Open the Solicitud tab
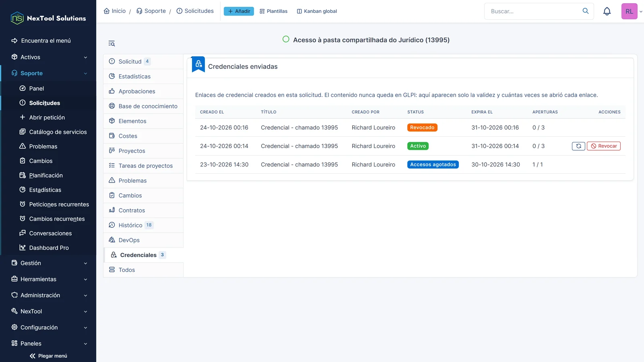The height and width of the screenshot is (362, 644). pos(143,62)
